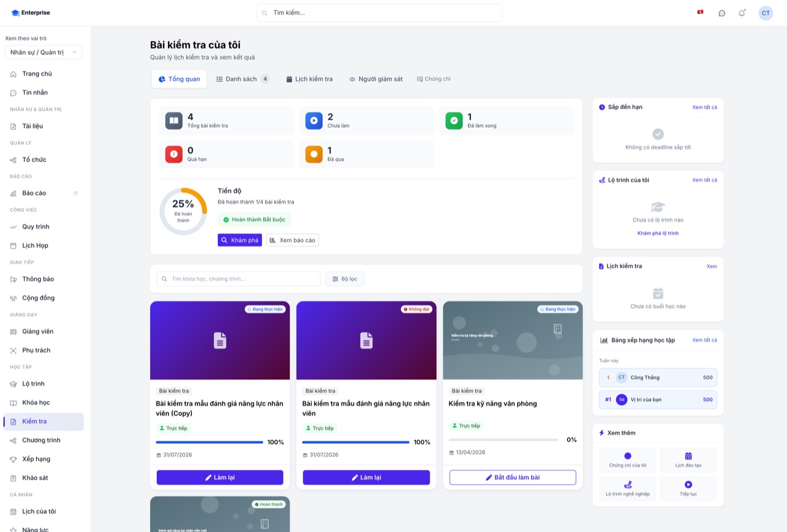The height and width of the screenshot is (532, 787).
Task: Click Bắt đầu làm bài button
Action: [513, 477]
